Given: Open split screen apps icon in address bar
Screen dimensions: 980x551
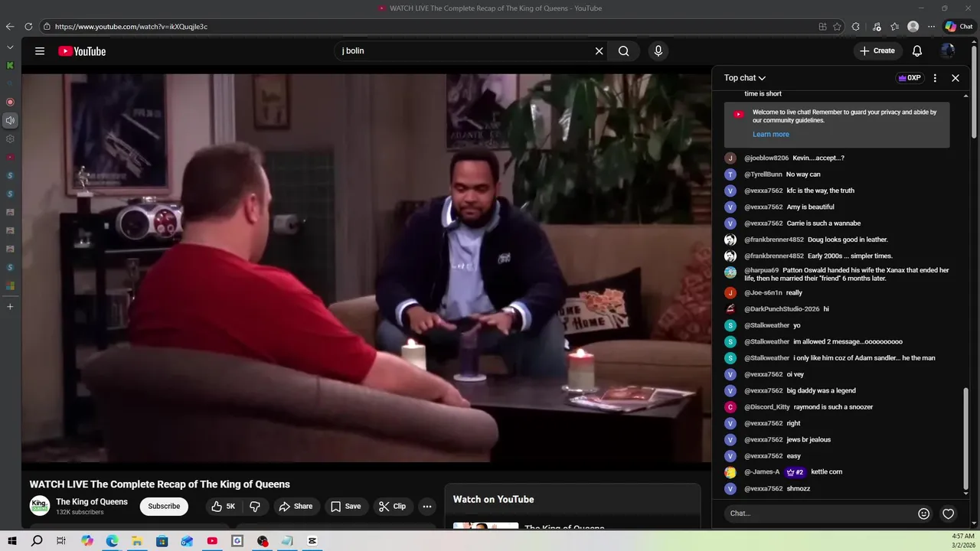Looking at the screenshot, I should pos(823,27).
